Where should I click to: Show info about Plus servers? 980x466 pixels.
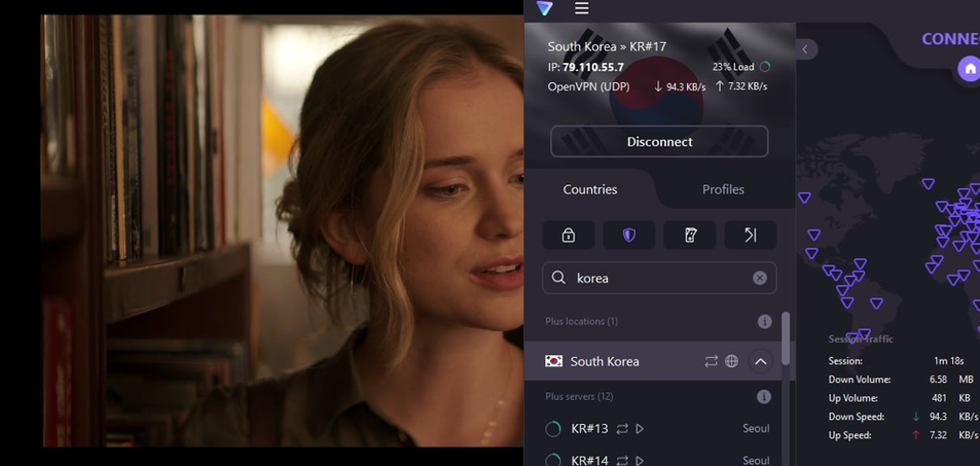764,397
